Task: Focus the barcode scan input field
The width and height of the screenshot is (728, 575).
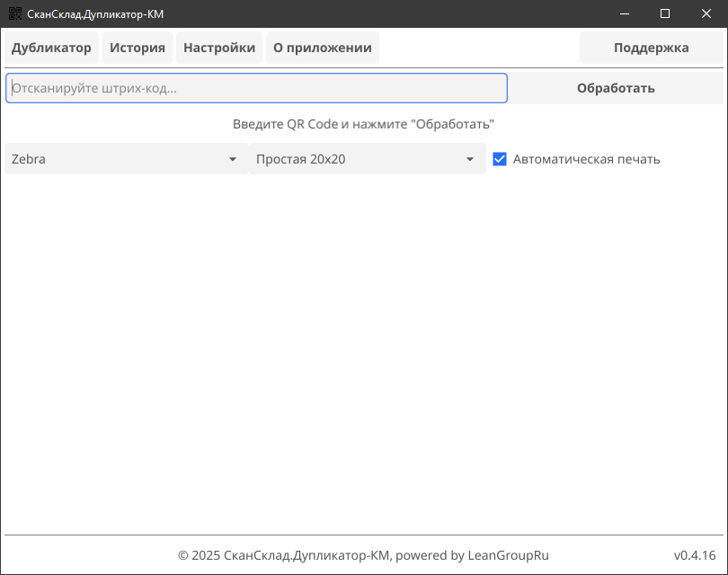Action: [256, 88]
